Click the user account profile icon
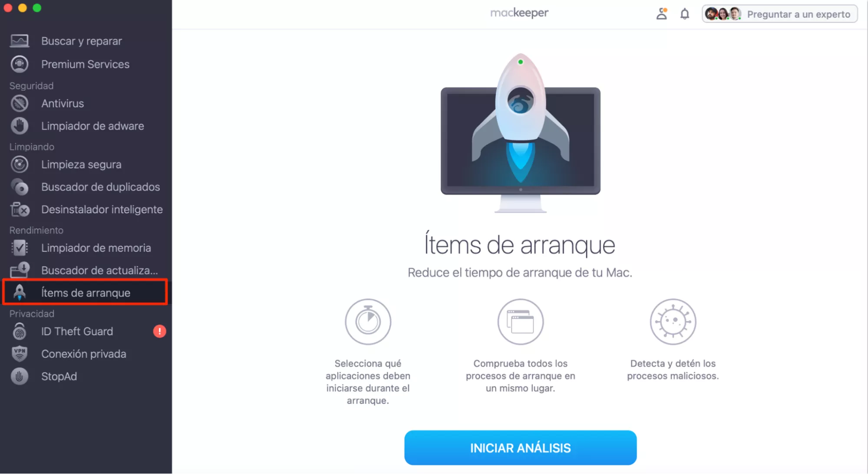Image resolution: width=868 pixels, height=474 pixels. click(661, 14)
